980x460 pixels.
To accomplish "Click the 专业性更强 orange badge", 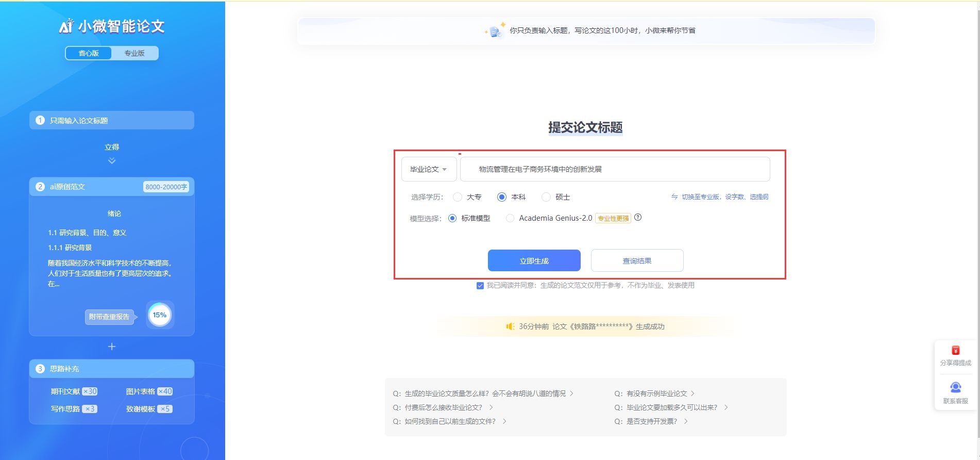I will [x=613, y=218].
